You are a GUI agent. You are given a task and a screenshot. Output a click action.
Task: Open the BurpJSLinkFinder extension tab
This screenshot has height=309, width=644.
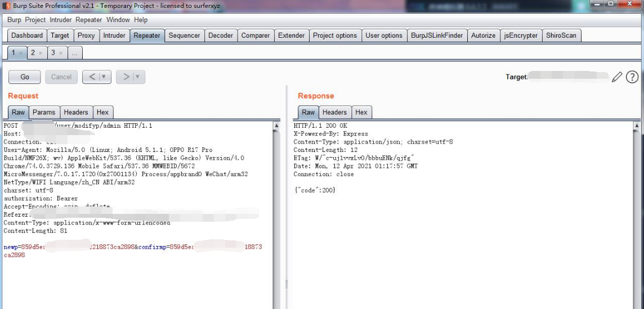pyautogui.click(x=437, y=35)
